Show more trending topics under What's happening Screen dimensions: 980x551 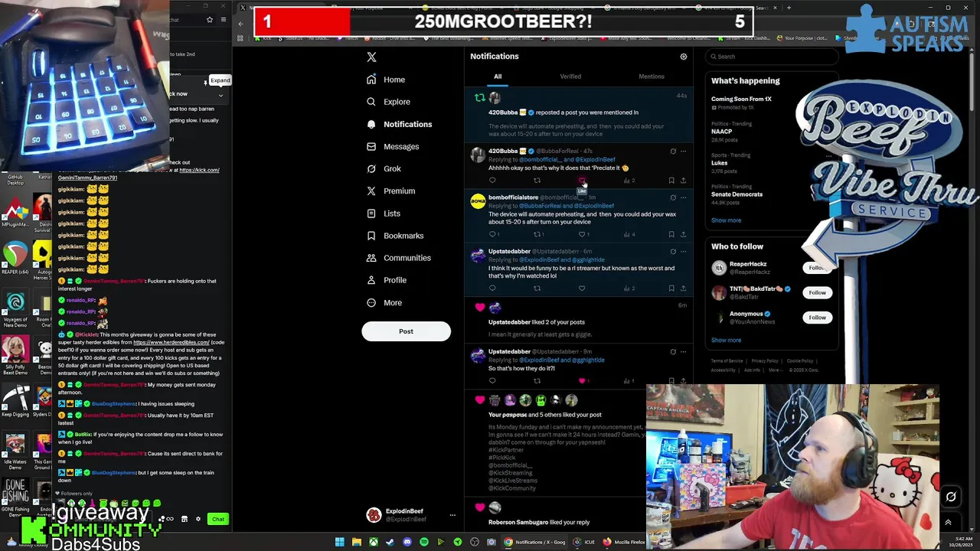[726, 220]
